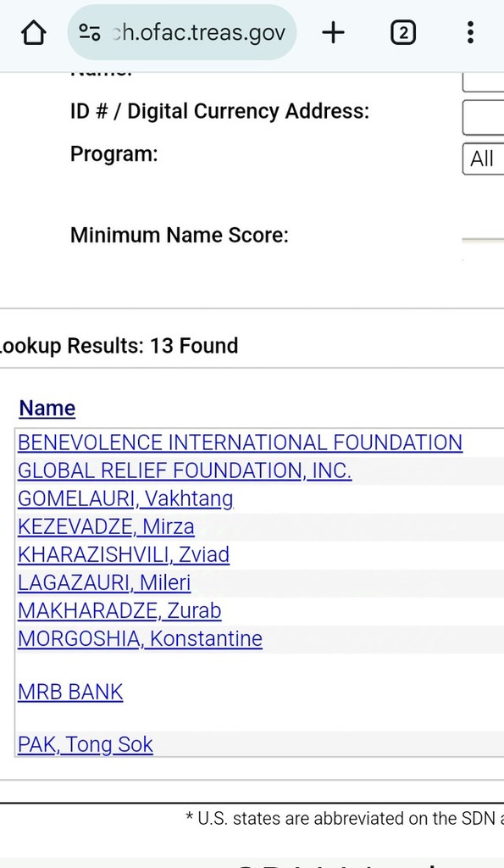View details for GOMELAURI, Vakhtang
The image size is (504, 868).
coord(125,498)
